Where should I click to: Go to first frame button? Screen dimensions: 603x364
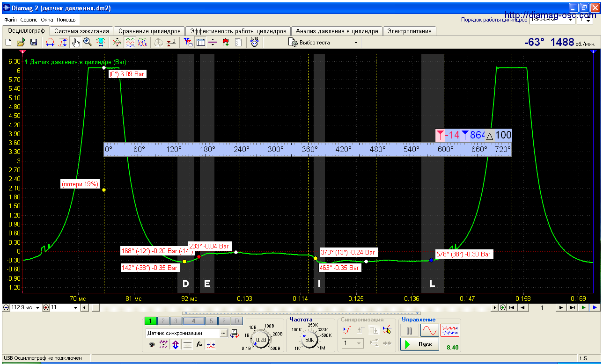[512, 307]
